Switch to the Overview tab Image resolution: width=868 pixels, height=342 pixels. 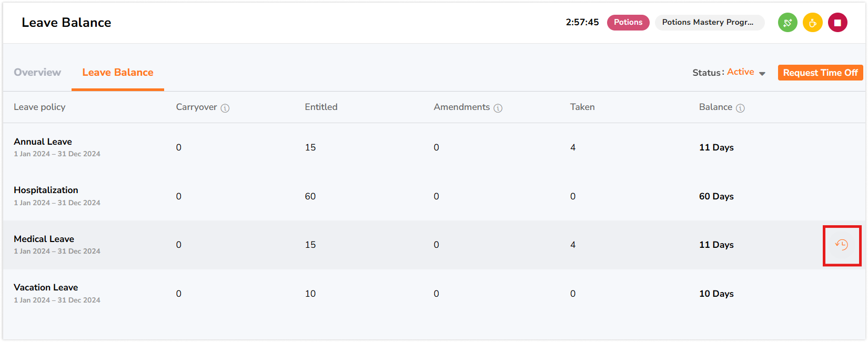tap(37, 73)
